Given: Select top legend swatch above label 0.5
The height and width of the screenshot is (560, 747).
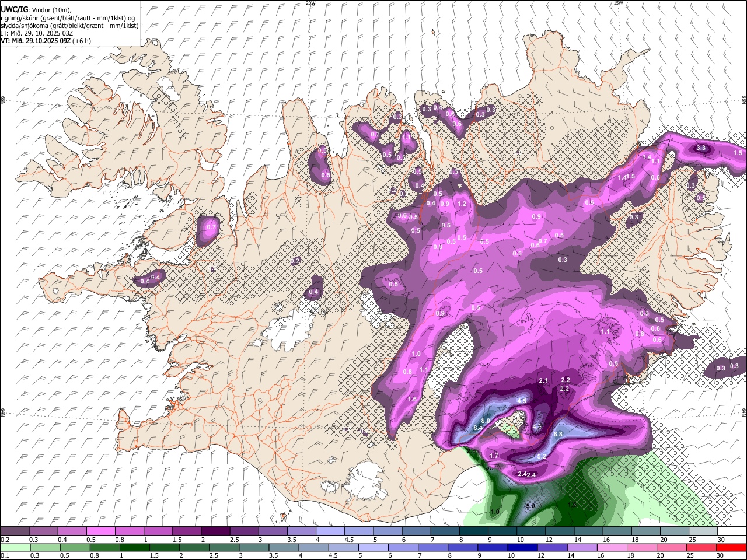Looking at the screenshot, I should [x=100, y=531].
